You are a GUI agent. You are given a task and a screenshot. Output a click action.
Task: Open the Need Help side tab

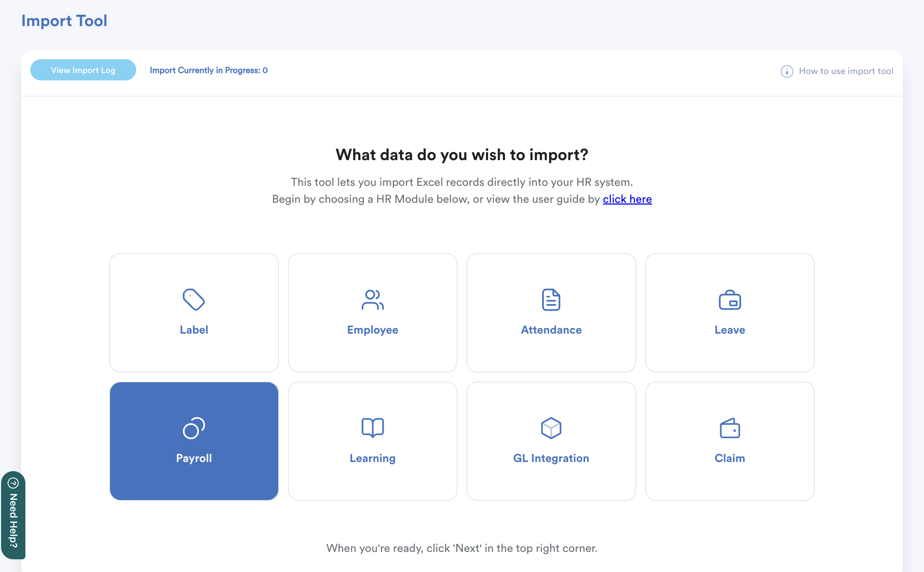point(13,520)
